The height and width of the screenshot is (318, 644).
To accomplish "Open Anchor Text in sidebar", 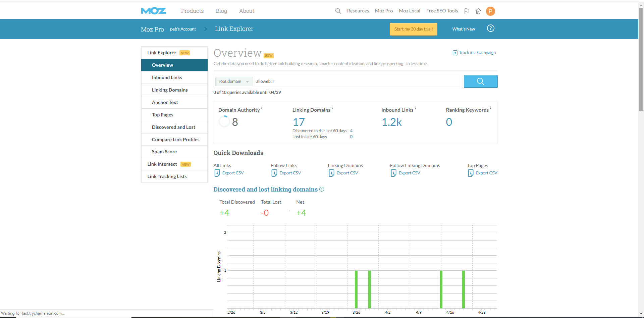I will coord(174,102).
